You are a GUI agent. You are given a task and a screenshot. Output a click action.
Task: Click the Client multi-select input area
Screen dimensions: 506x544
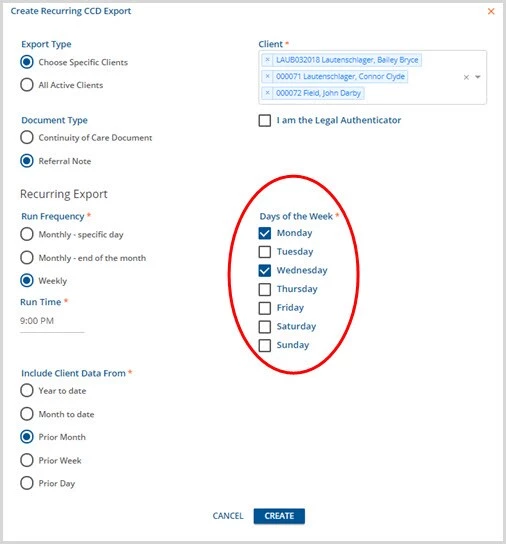coord(372,77)
